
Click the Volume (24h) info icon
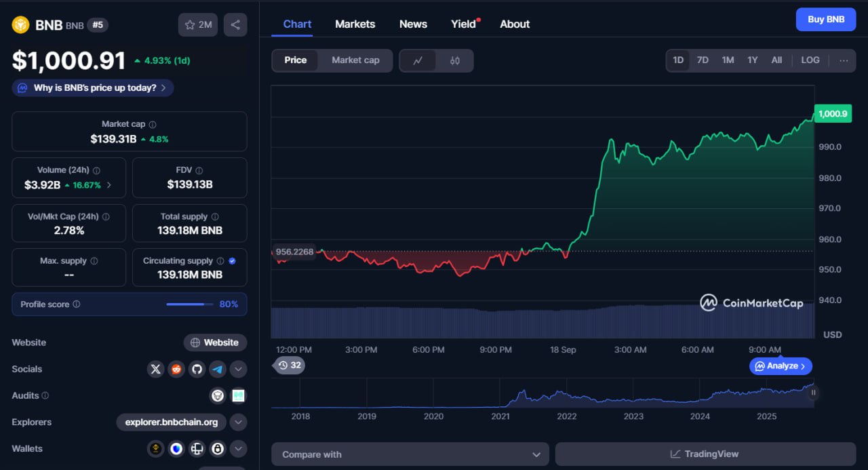tap(96, 171)
